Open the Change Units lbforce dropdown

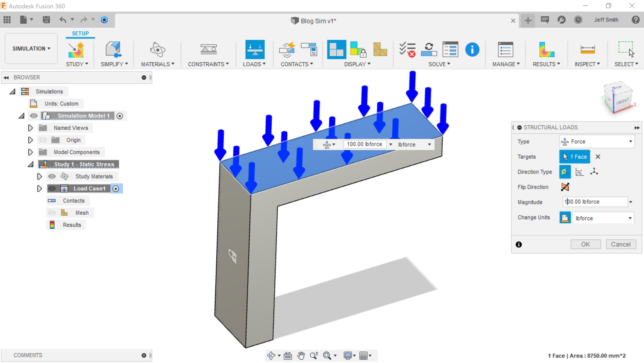[x=602, y=218]
